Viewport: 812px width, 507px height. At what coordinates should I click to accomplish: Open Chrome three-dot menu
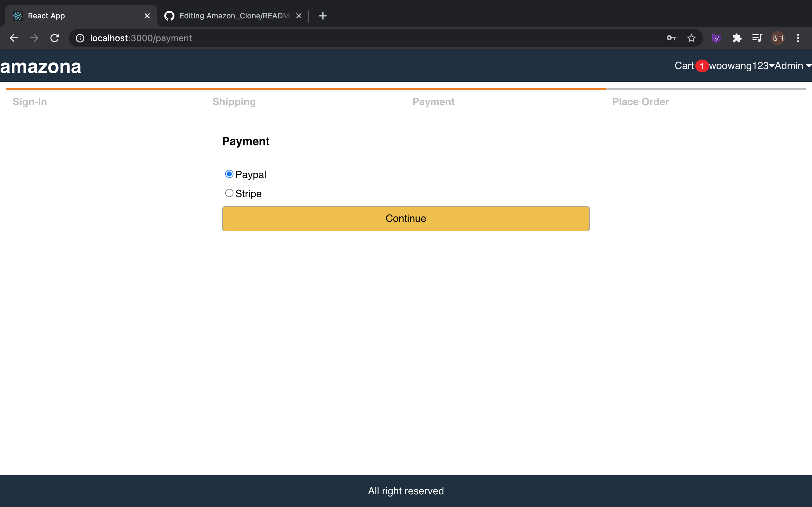click(x=798, y=38)
